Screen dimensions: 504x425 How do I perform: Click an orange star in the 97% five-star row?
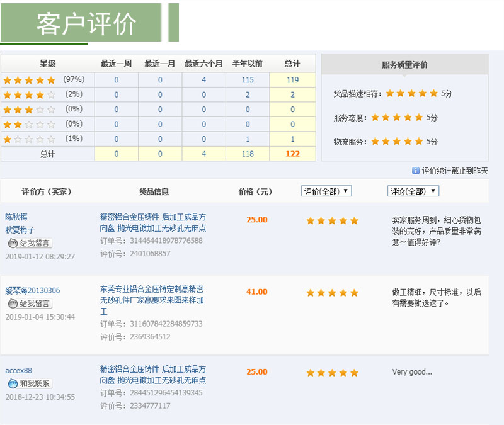19,80
